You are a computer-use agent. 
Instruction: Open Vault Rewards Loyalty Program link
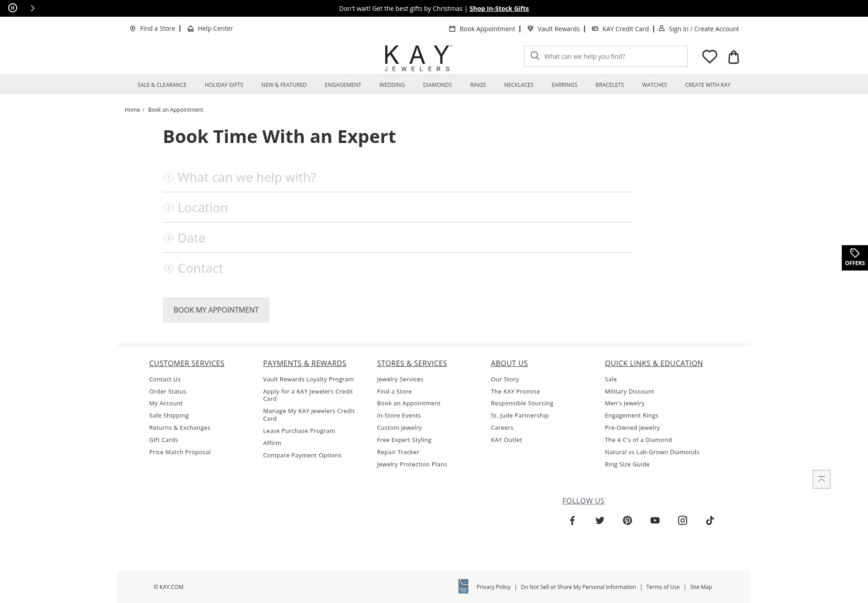[x=308, y=379]
